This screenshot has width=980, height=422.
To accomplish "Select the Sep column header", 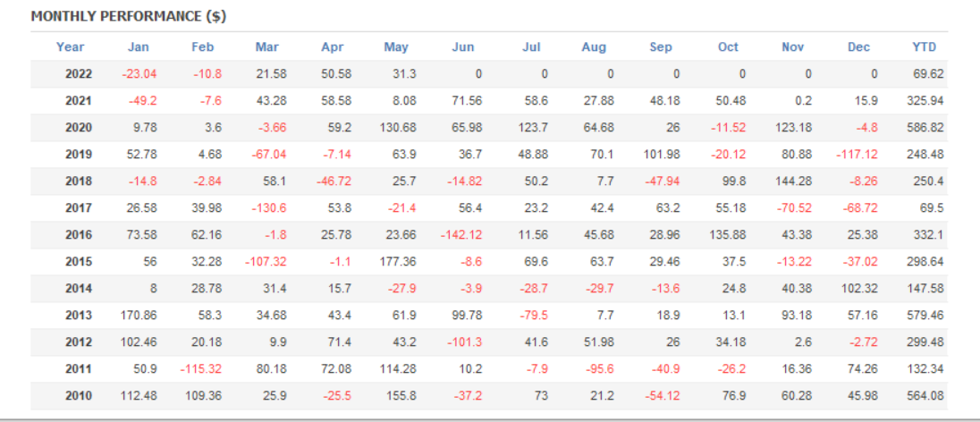I will [x=661, y=47].
